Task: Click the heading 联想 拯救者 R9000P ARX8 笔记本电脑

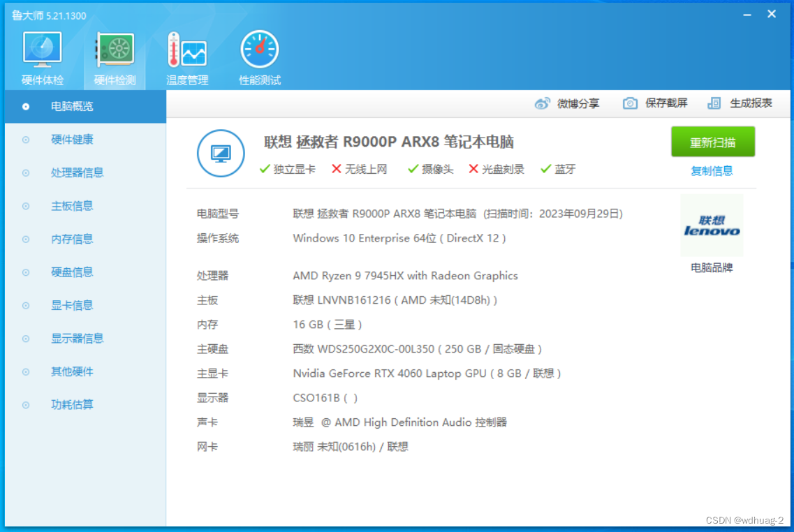Action: (388, 142)
